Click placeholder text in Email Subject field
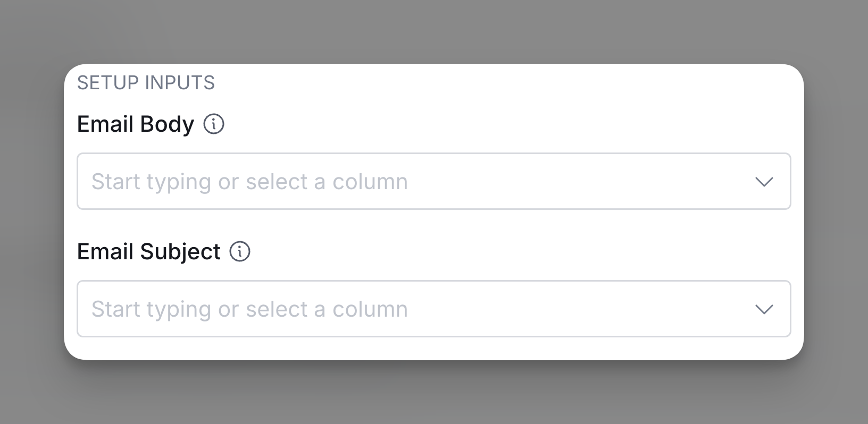 pos(249,309)
